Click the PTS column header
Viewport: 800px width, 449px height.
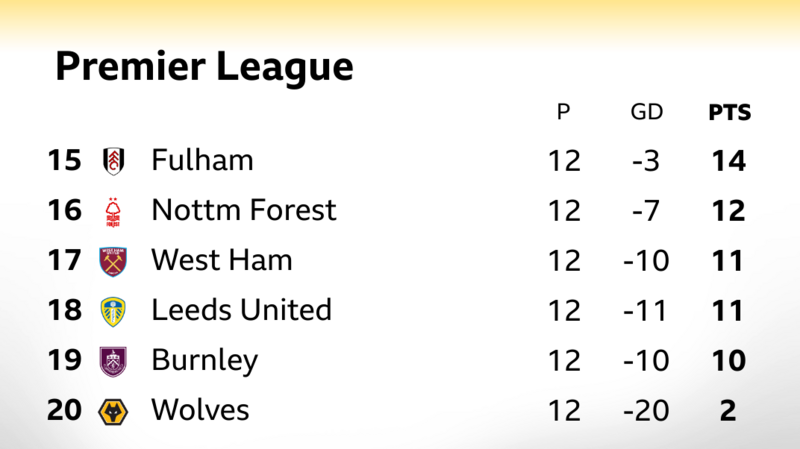[729, 112]
